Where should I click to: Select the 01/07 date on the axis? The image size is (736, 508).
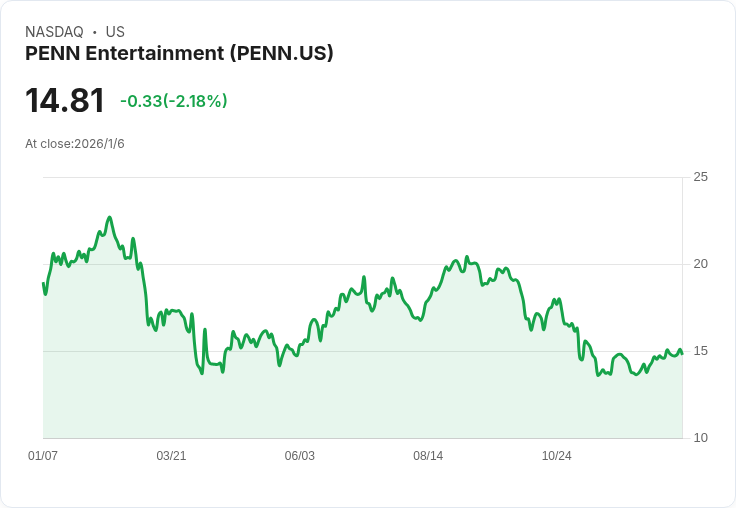43,456
